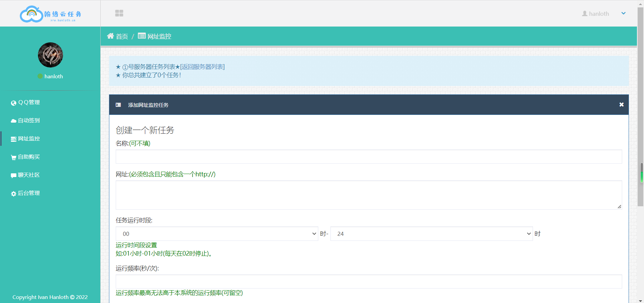
Task: Open 聊天社区 in sidebar
Action: 29,175
